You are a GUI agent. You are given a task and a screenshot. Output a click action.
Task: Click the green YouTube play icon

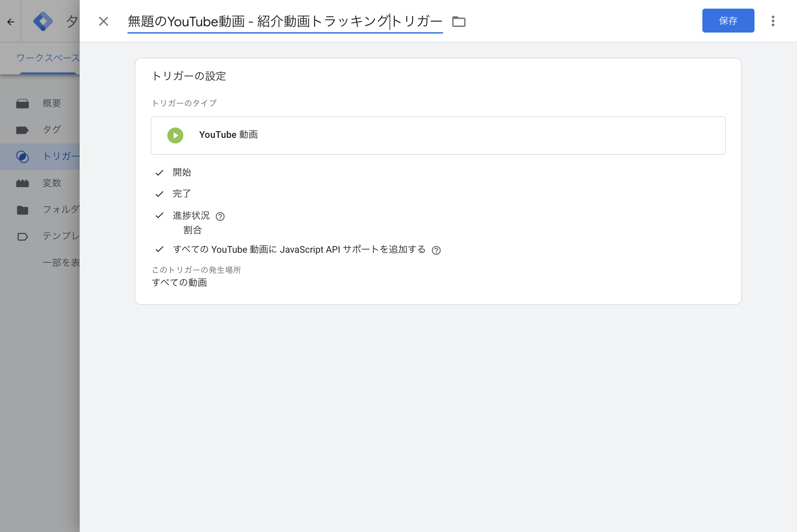[175, 135]
